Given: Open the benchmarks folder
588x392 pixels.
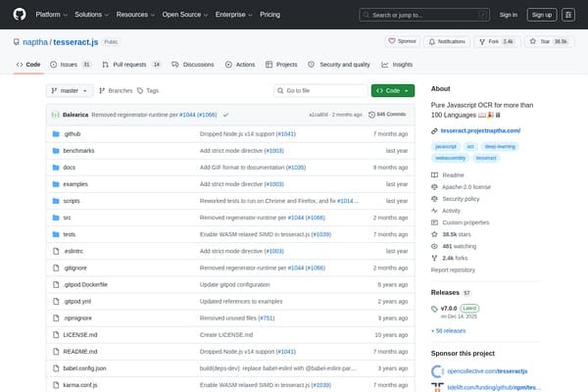Looking at the screenshot, I should pyautogui.click(x=78, y=151).
